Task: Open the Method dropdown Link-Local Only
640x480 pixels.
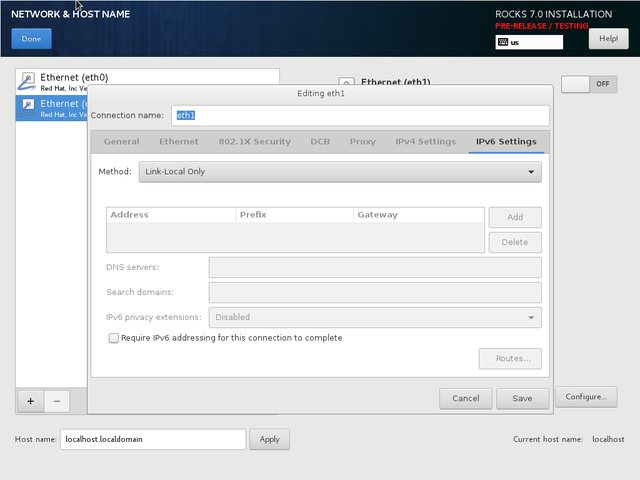Action: tap(339, 172)
